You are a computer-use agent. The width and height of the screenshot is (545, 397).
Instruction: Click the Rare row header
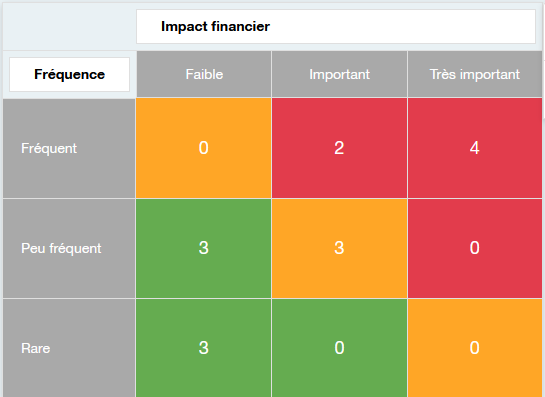point(69,348)
